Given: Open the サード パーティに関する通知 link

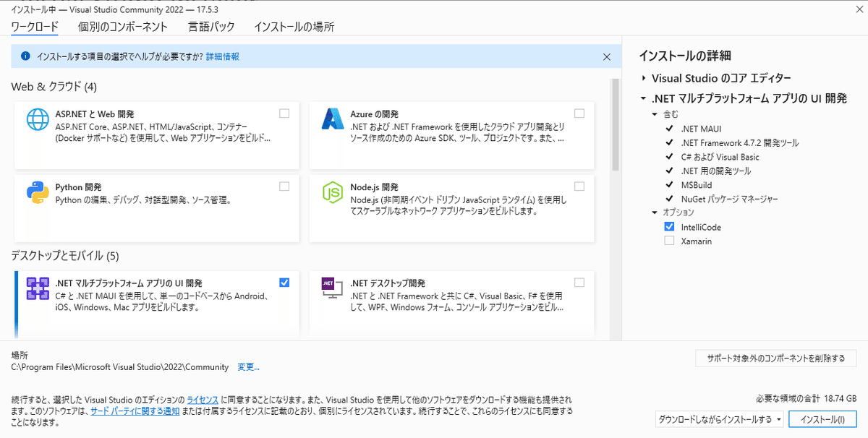Looking at the screenshot, I should click(x=135, y=411).
